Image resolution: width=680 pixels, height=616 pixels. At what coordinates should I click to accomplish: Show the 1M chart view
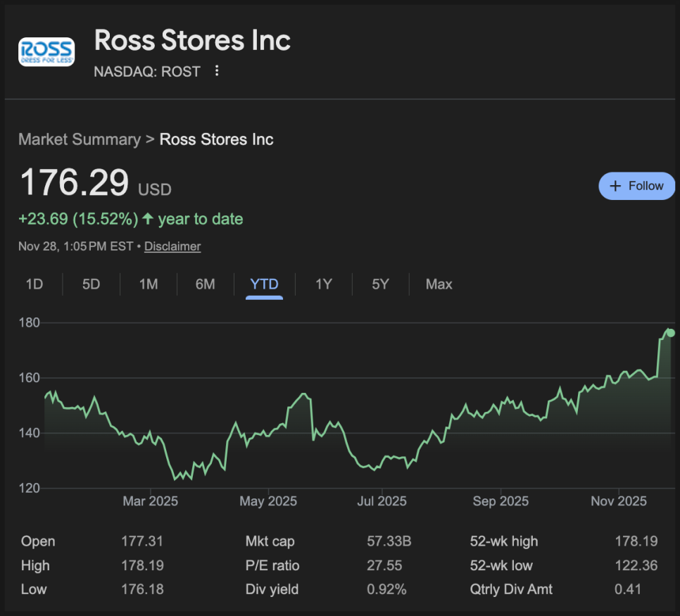pos(148,284)
